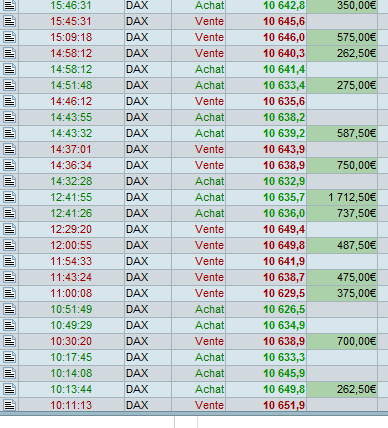Click document icon of the 15:09:18 order
Image resolution: width=388 pixels, height=428 pixels.
[9, 37]
